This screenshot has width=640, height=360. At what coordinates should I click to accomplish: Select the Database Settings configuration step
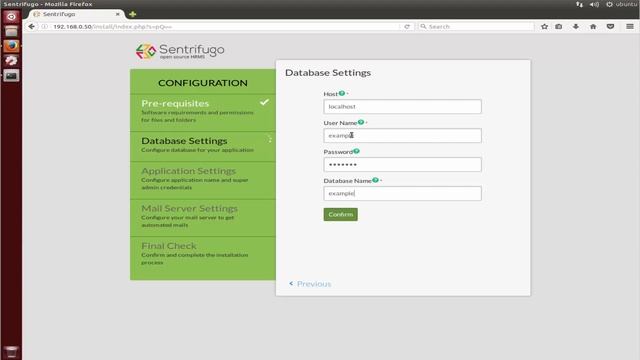click(x=203, y=147)
